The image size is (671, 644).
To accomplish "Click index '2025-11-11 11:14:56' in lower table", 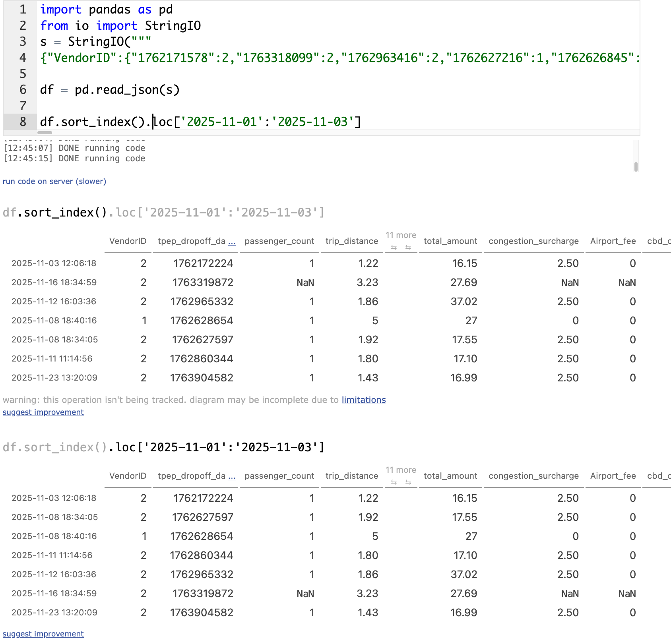I will (52, 555).
